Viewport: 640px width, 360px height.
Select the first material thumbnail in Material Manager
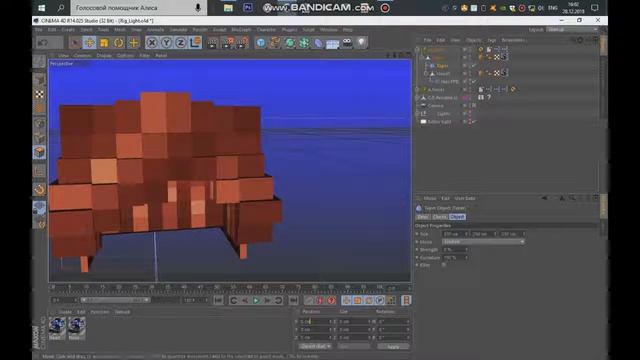pos(57,329)
